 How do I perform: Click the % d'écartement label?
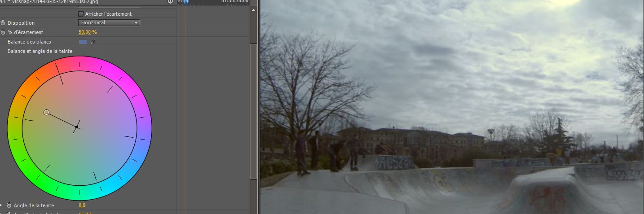25,32
